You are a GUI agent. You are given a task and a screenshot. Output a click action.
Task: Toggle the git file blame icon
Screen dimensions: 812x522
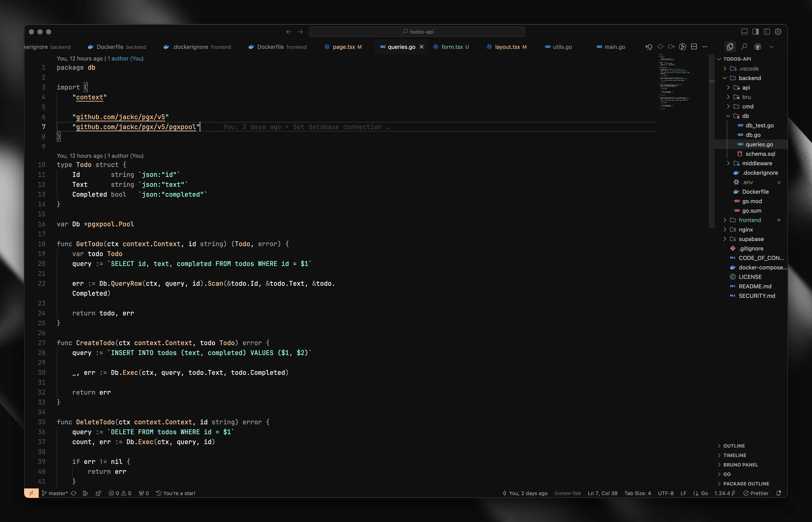click(x=682, y=47)
